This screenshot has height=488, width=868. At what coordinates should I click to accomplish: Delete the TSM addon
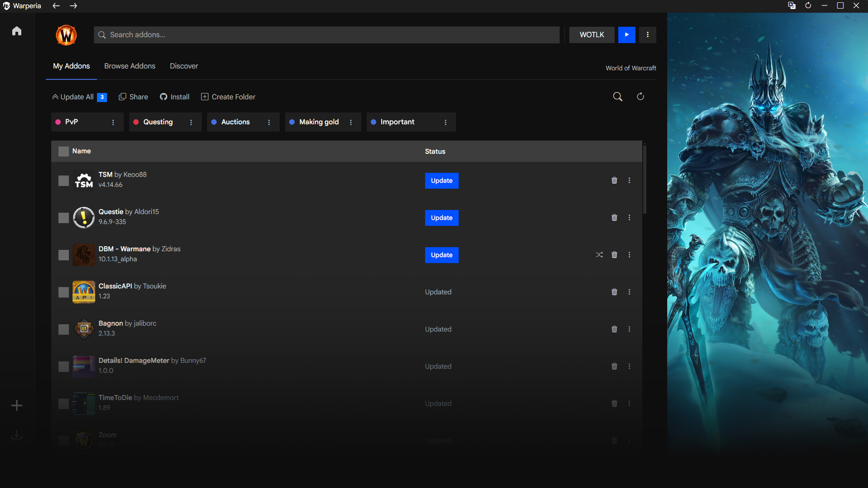[x=614, y=181]
